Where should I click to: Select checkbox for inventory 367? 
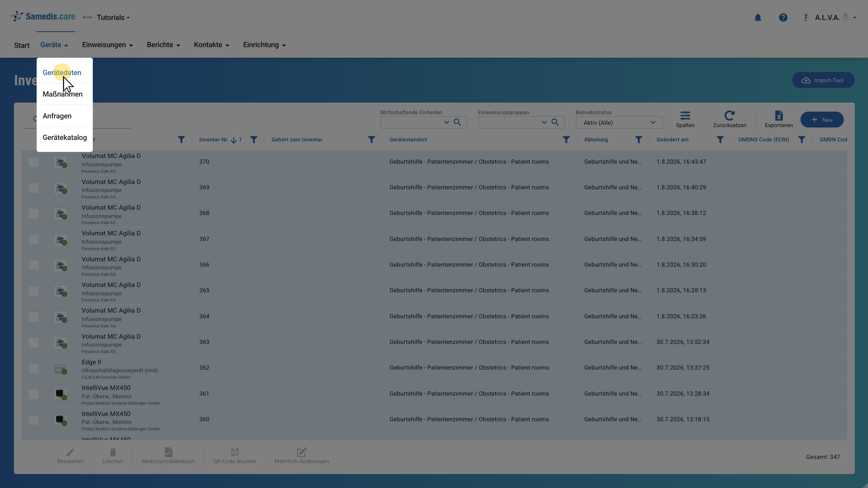(x=34, y=239)
